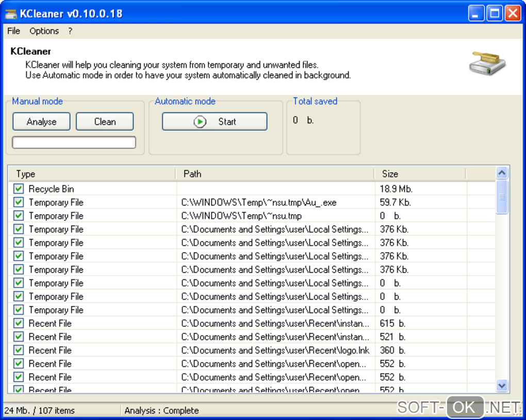Toggle checkbox for ~nsu.tmp temporary file
Image resolution: width=526 pixels, height=420 pixels.
(x=19, y=216)
